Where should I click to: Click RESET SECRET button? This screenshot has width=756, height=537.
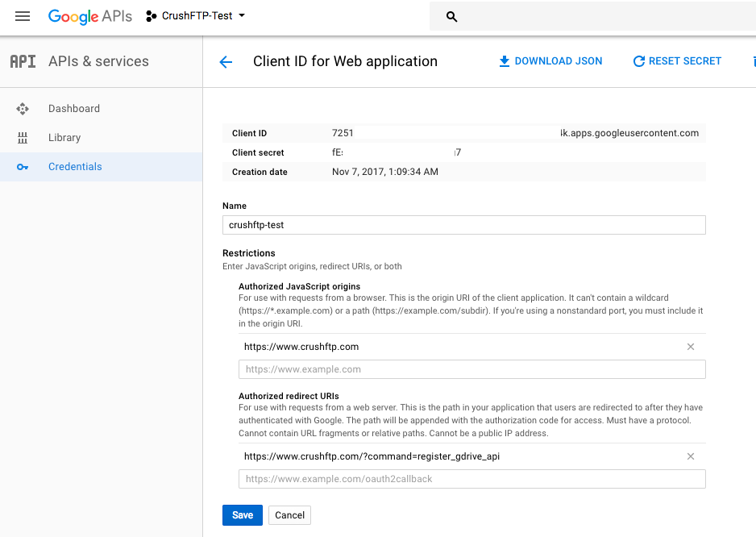pos(677,61)
